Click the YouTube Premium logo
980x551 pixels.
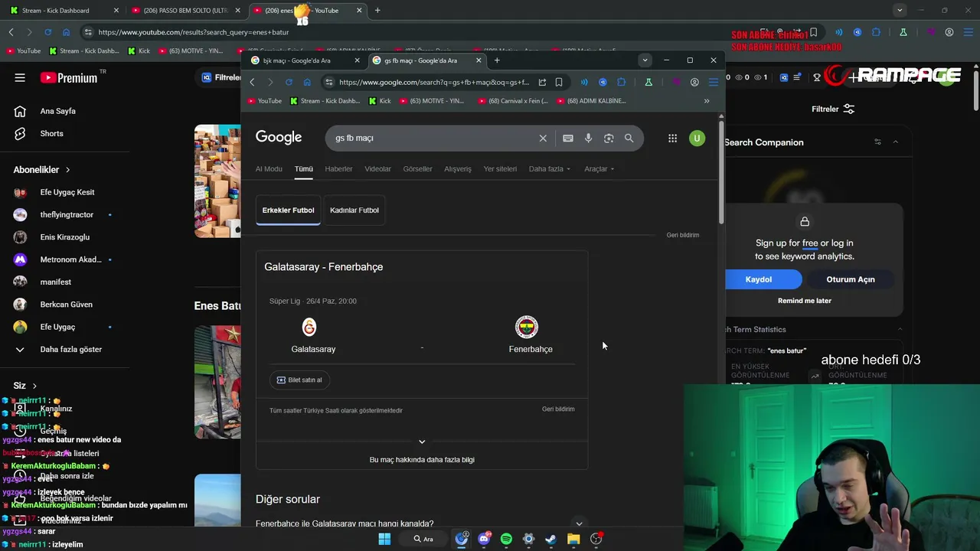click(x=69, y=77)
